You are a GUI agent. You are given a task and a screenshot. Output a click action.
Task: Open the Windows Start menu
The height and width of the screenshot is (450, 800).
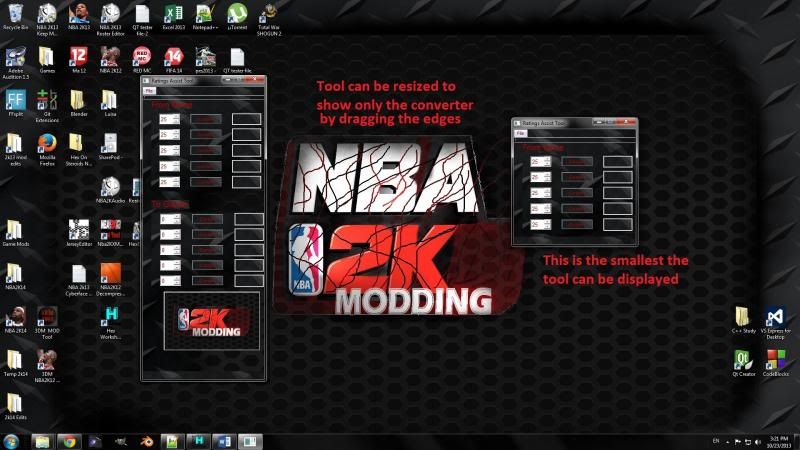tap(11, 441)
